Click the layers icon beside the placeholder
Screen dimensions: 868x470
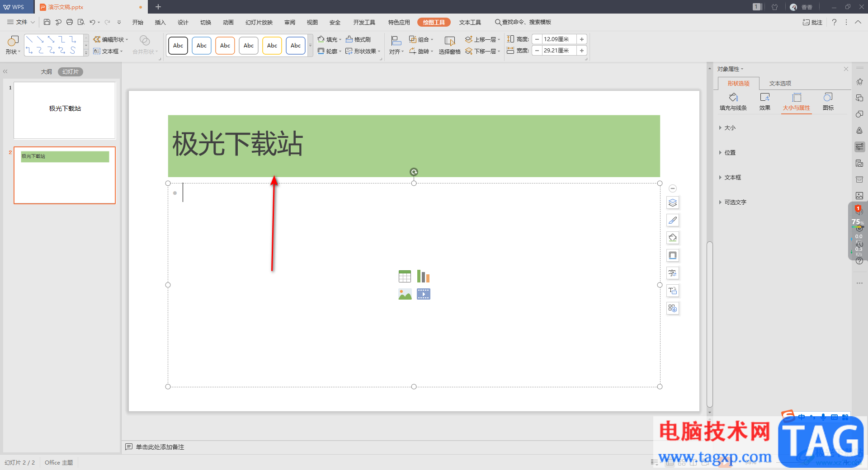[673, 202]
